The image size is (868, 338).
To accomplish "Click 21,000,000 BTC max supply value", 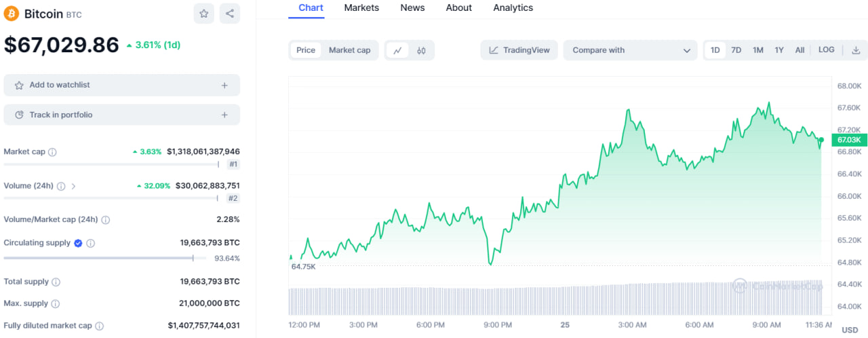I will coord(209,304).
